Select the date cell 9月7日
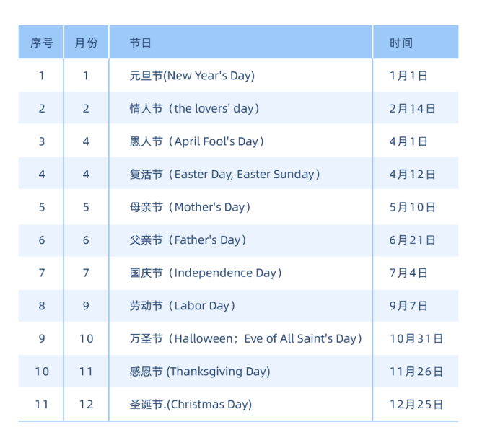Screen dimensions: 477x448 pos(408,306)
